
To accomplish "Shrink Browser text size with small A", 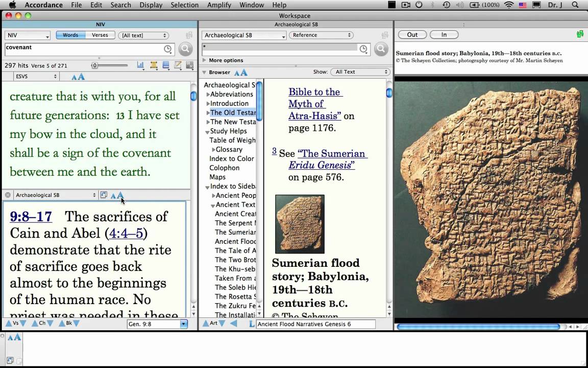I will click(x=237, y=73).
